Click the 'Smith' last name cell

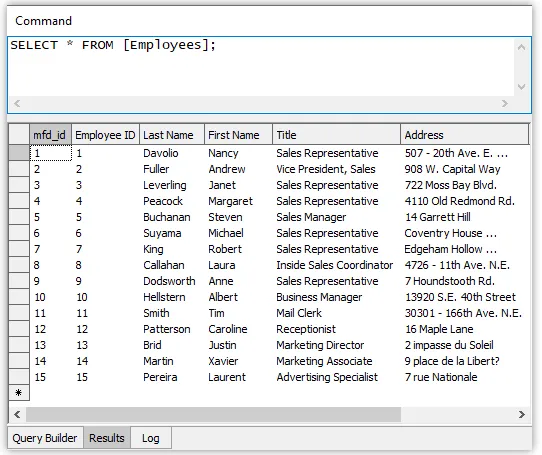pos(172,313)
